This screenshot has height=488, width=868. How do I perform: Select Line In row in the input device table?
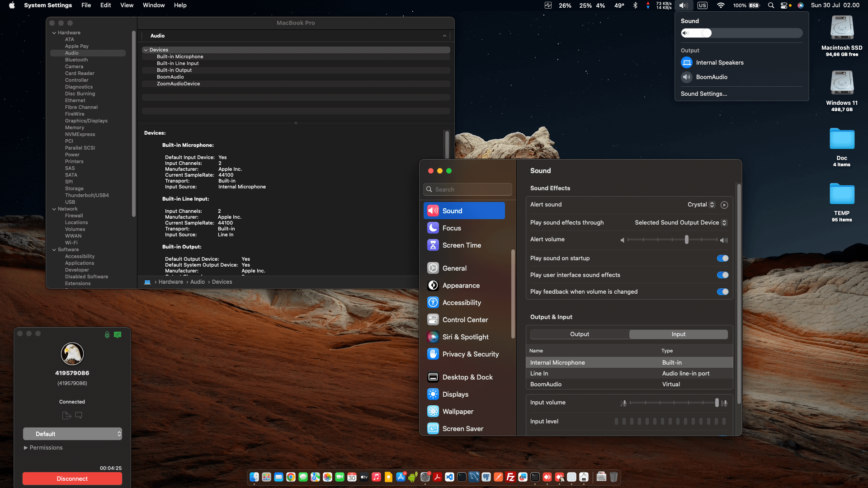(629, 374)
